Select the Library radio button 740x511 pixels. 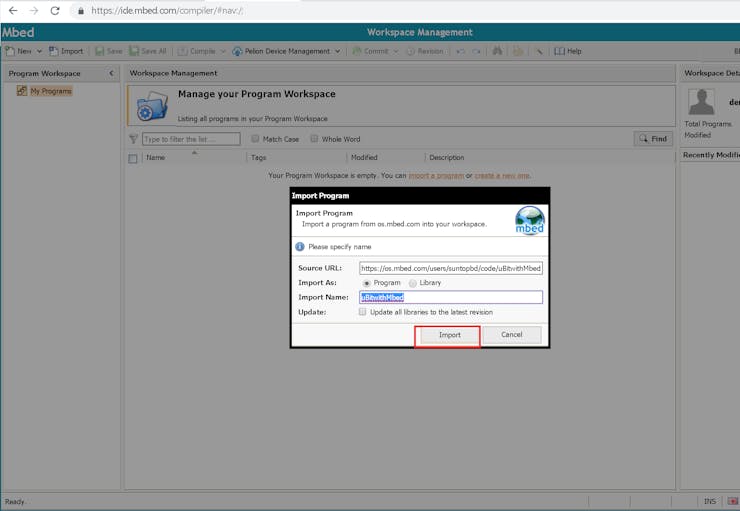(413, 283)
